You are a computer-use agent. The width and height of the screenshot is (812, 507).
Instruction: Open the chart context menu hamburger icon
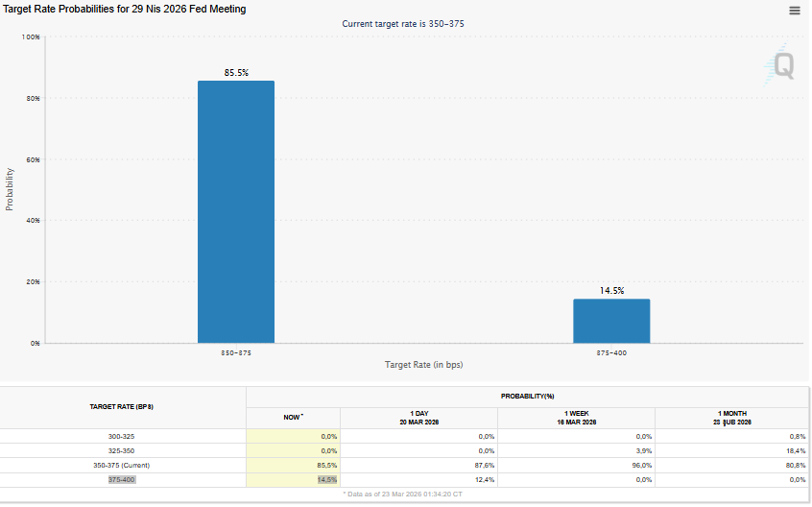(x=794, y=11)
